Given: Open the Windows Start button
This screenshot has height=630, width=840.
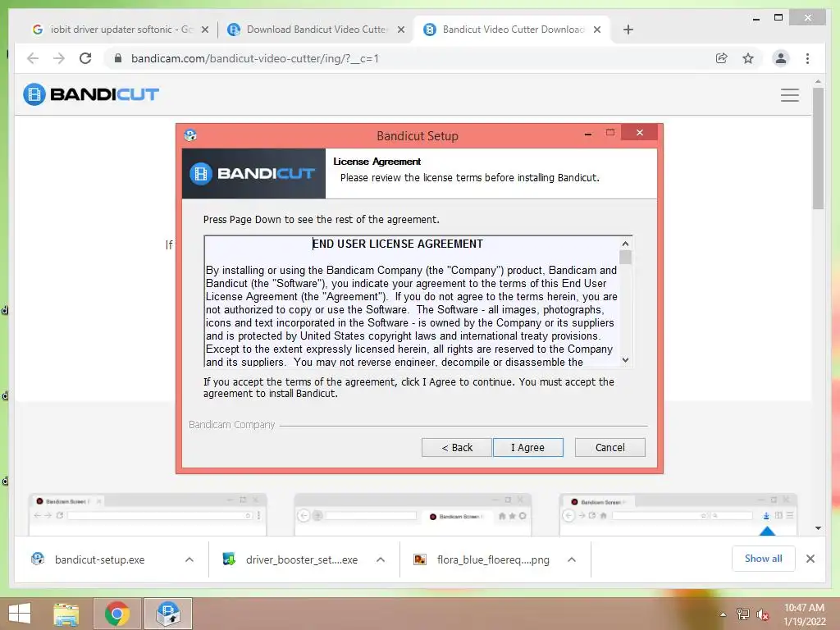Looking at the screenshot, I should 20,614.
